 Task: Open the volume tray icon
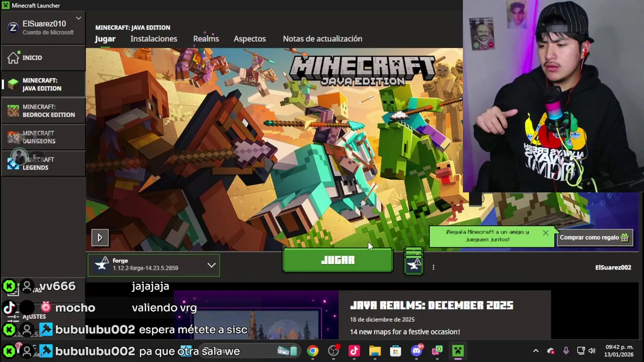[592, 351]
